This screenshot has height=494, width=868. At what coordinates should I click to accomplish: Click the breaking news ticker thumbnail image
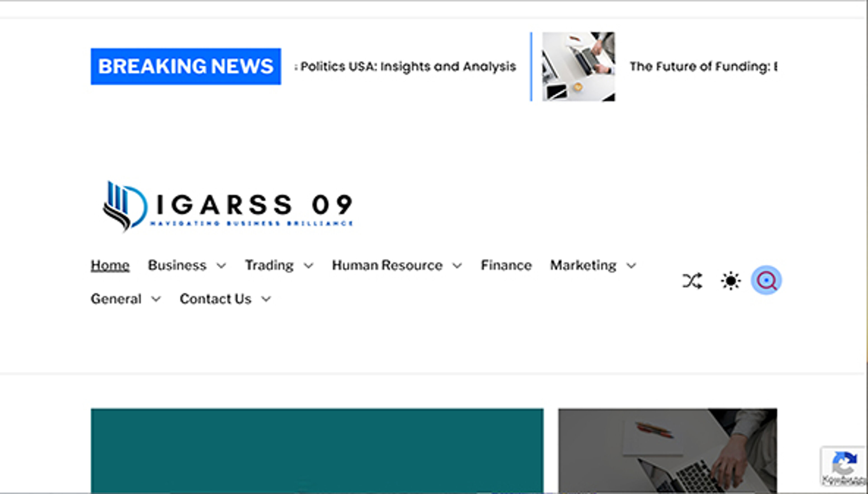click(578, 66)
